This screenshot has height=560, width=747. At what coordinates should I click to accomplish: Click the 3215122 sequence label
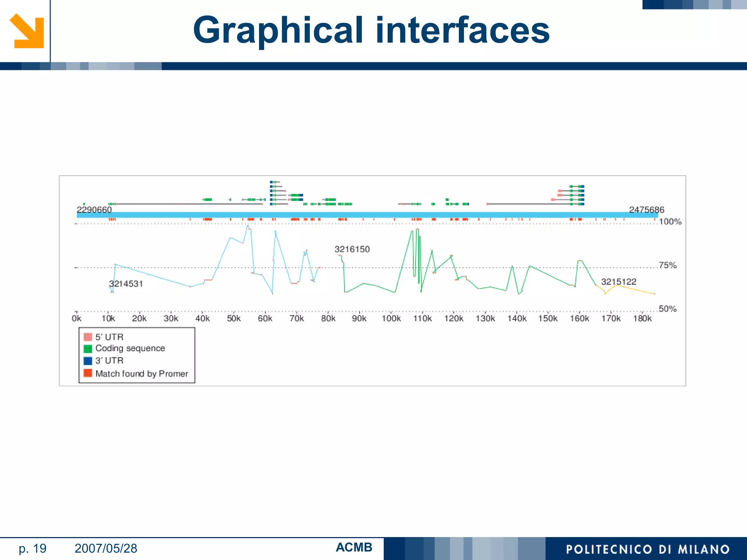tap(619, 281)
